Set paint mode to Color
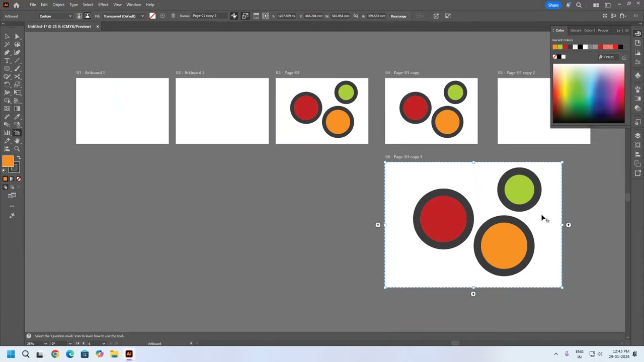644x362 pixels. click(x=5, y=179)
